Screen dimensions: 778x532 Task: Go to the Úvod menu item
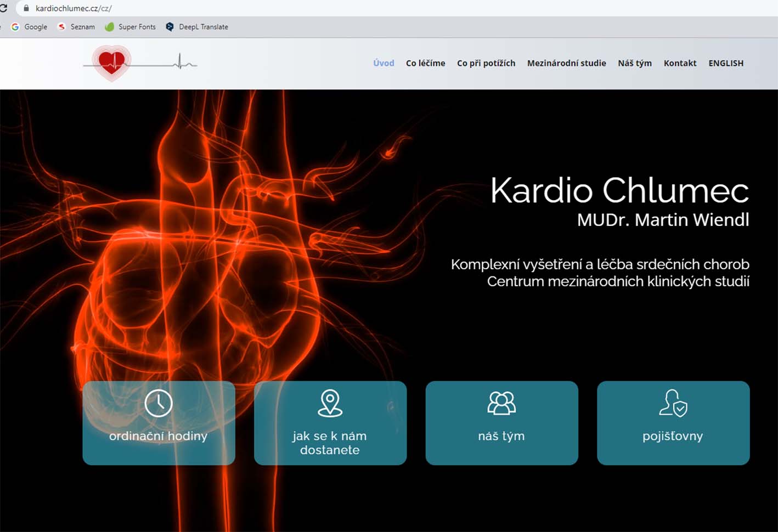384,63
